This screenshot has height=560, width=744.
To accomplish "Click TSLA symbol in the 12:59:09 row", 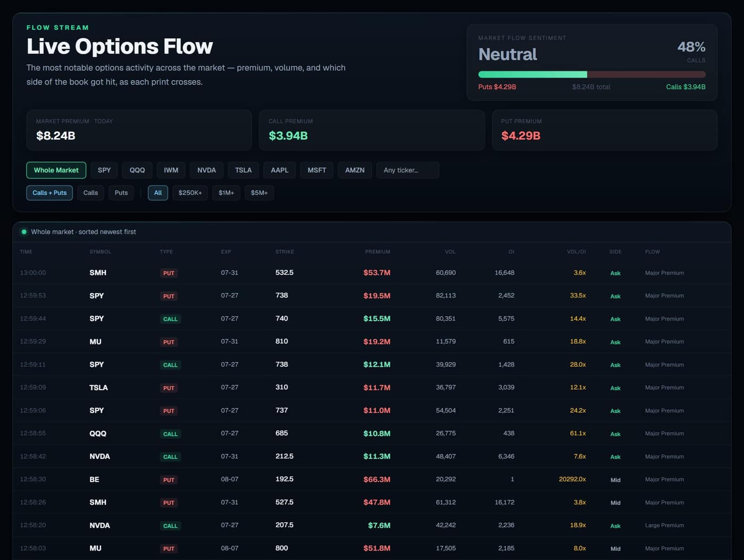I will click(98, 387).
